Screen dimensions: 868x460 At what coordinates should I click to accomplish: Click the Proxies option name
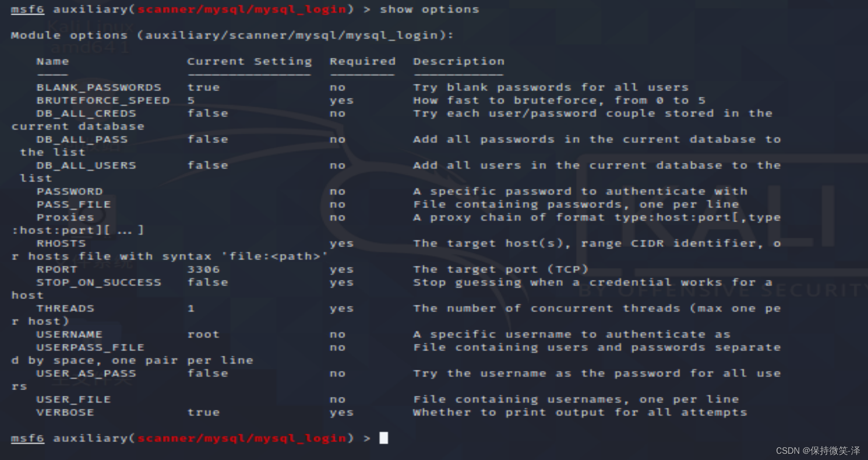point(65,217)
